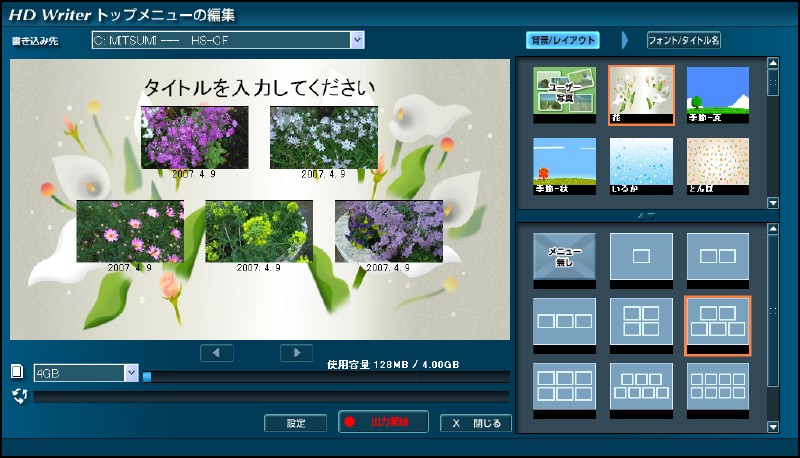Choose the blue sky summer background

pos(718,94)
